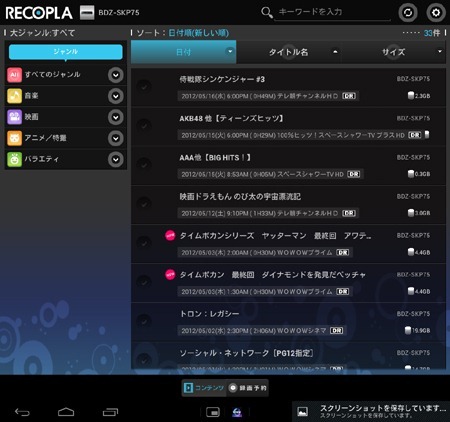Image resolution: width=450 pixels, height=422 pixels.
Task: Toggle the 日付 sort arrow
Action: tap(230, 51)
